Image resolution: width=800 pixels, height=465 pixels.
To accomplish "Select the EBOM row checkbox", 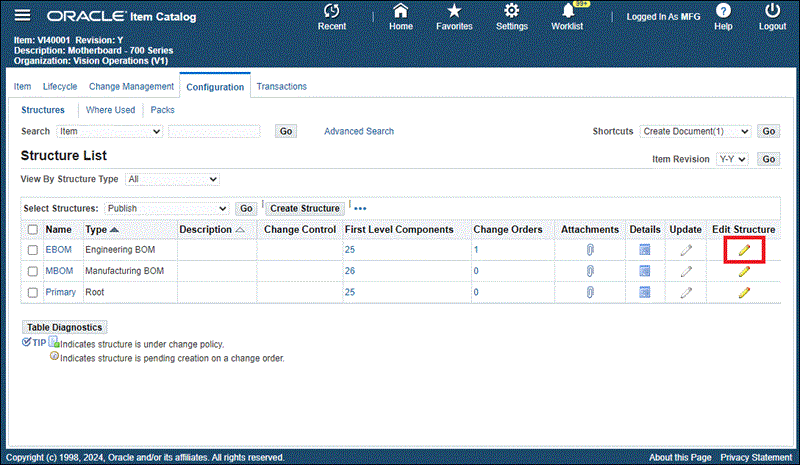I will pyautogui.click(x=33, y=250).
